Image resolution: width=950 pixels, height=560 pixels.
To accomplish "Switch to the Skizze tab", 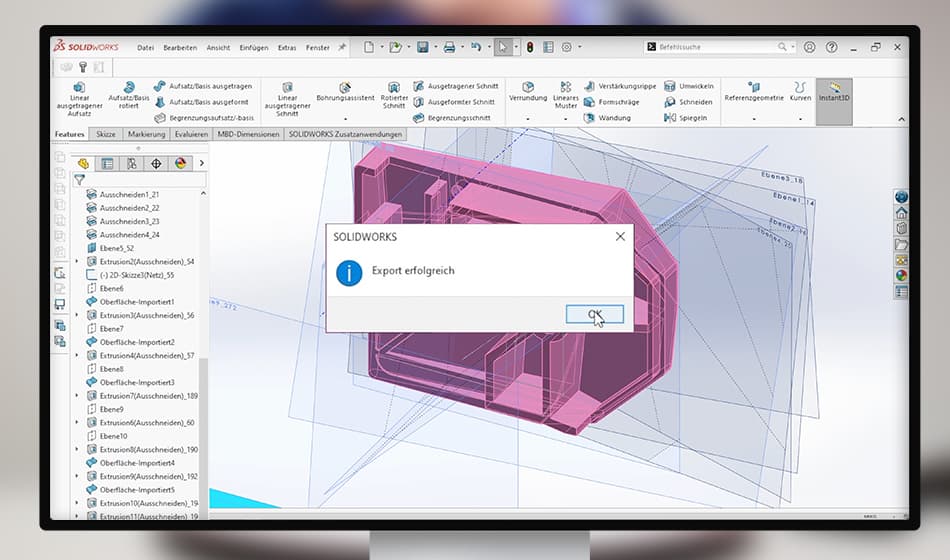I will (x=105, y=134).
